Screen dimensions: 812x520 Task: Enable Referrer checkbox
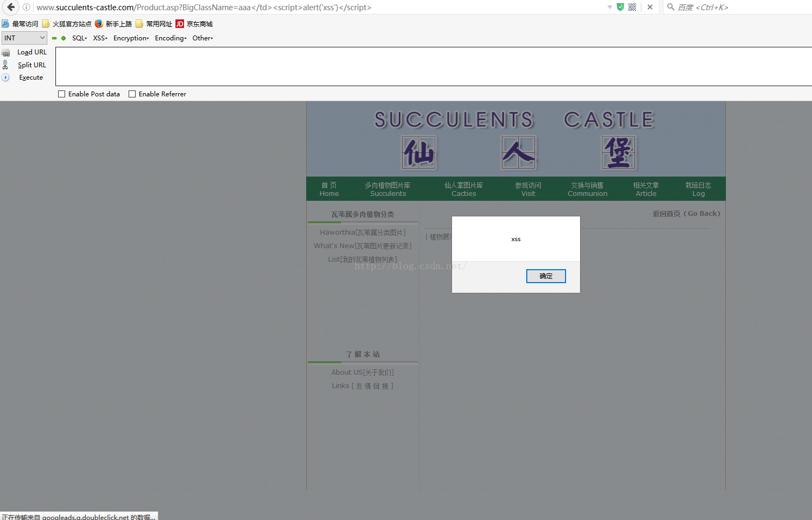click(x=132, y=94)
